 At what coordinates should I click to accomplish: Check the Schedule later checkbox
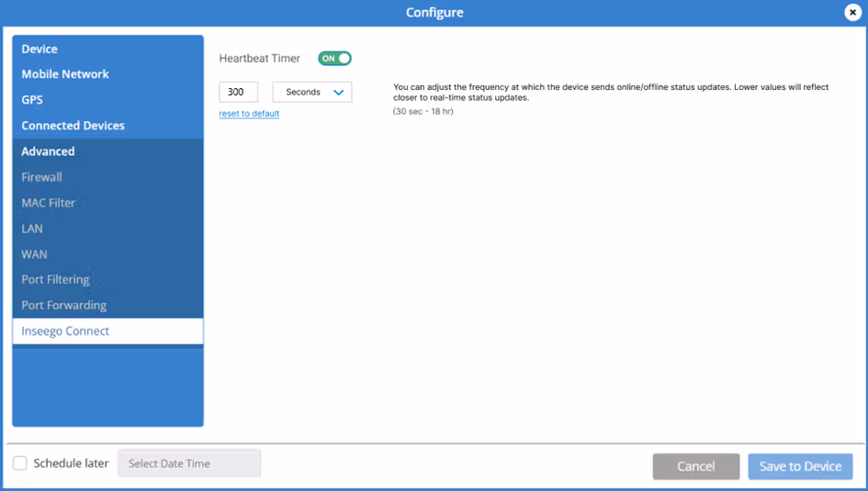20,463
